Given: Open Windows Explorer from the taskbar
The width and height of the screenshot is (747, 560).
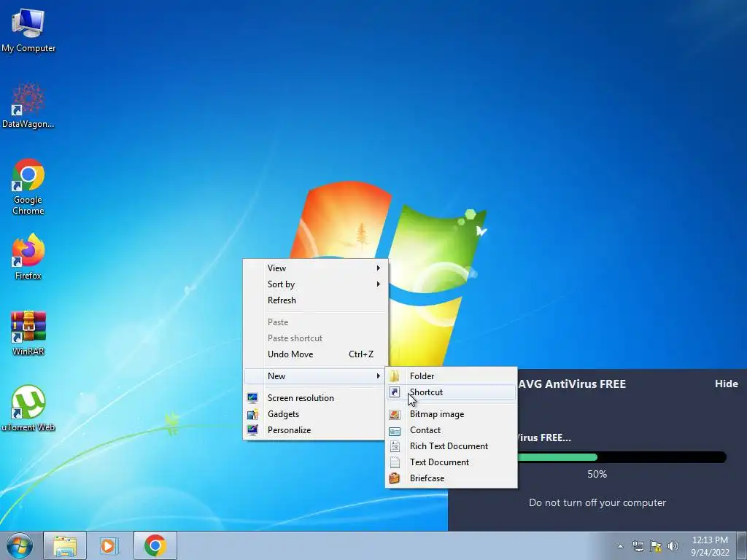Looking at the screenshot, I should 65,545.
